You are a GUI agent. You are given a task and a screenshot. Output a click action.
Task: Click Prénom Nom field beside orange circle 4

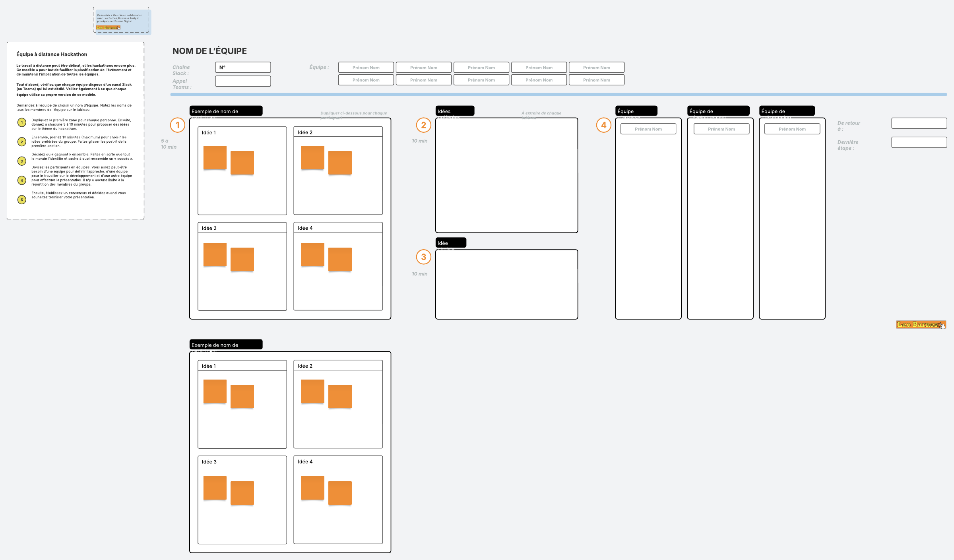click(x=648, y=129)
